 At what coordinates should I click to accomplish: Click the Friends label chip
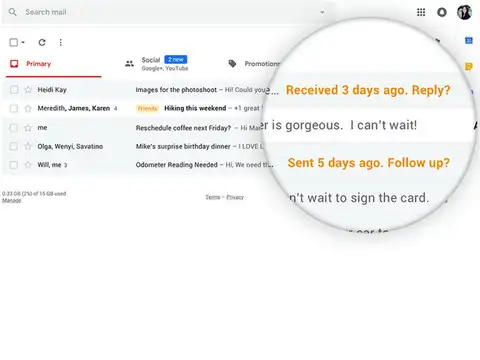147,108
